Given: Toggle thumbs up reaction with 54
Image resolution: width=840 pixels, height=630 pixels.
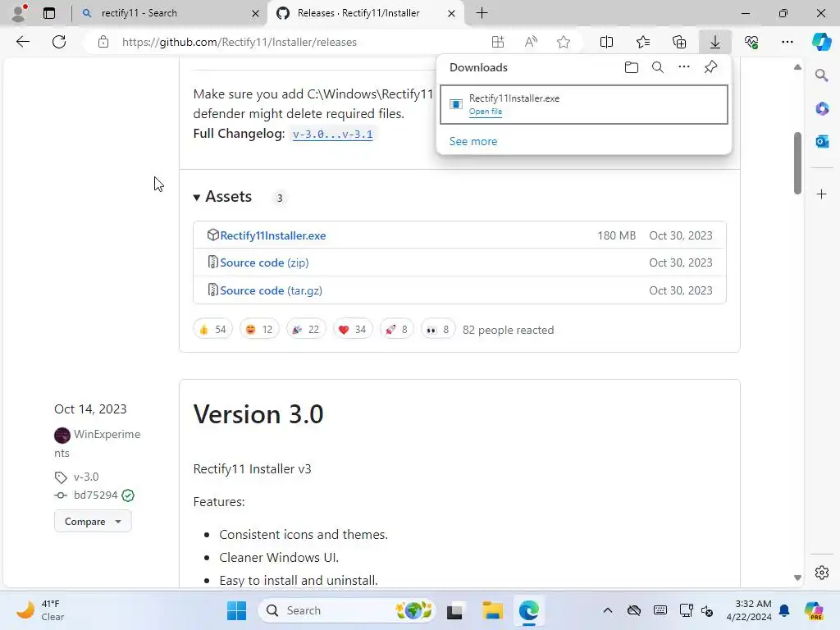Looking at the screenshot, I should coord(212,330).
